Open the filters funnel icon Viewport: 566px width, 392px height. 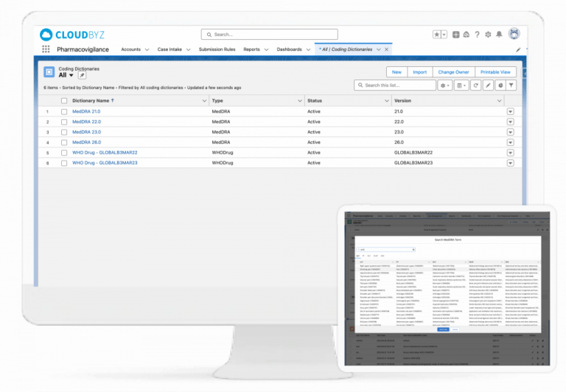click(x=511, y=85)
